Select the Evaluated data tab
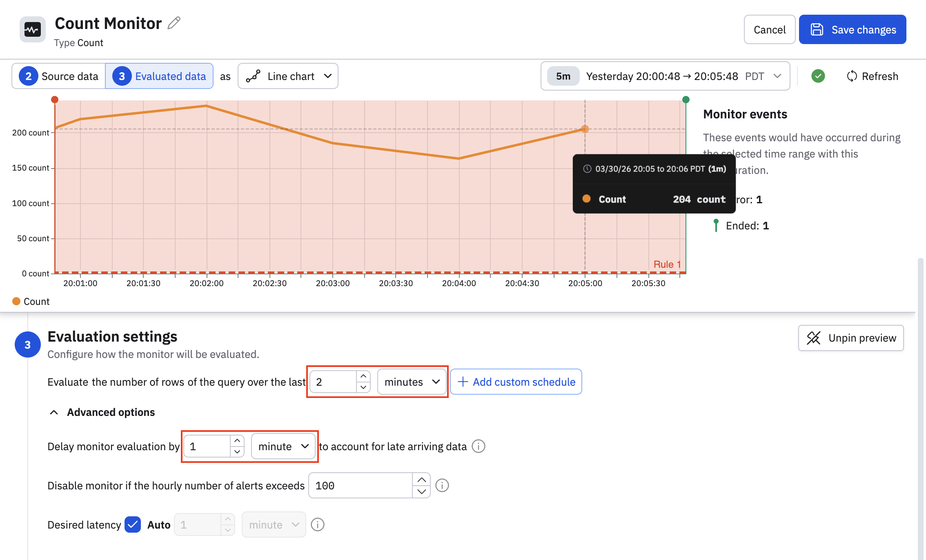Image resolution: width=926 pixels, height=560 pixels. point(159,76)
